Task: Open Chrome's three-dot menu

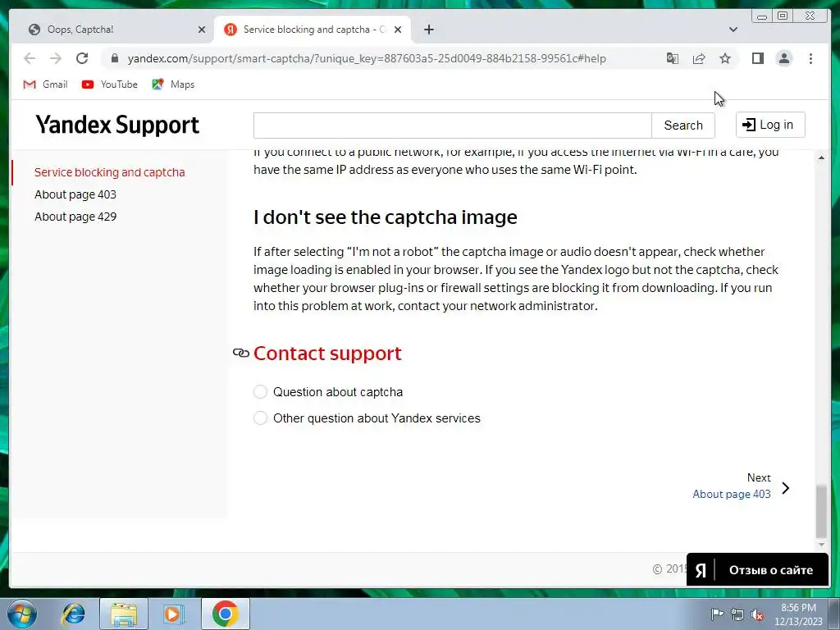Action: [810, 58]
